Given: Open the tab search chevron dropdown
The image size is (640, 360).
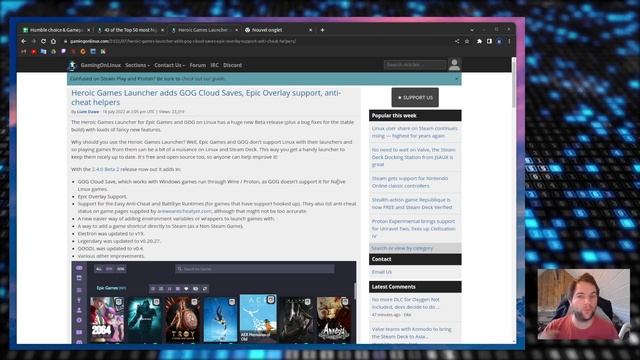Looking at the screenshot, I should point(472,30).
